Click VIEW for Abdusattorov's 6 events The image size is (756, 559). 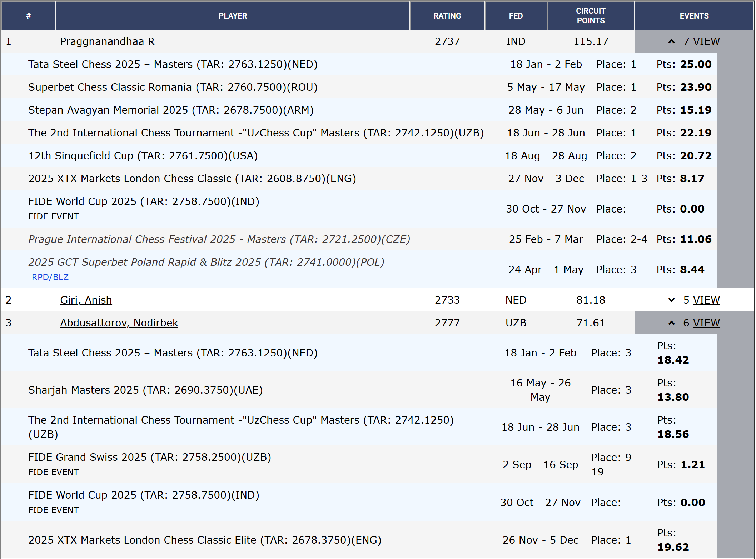706,323
